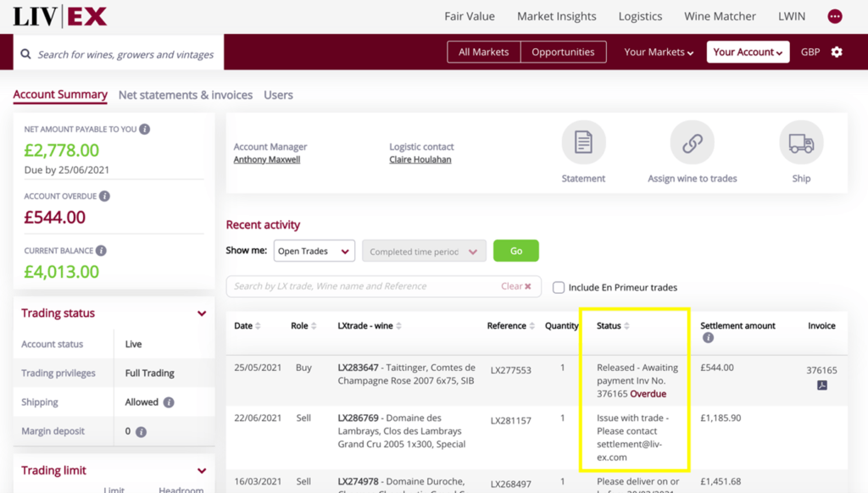The width and height of the screenshot is (868, 493).
Task: Download PDF for invoice 376165
Action: pyautogui.click(x=822, y=385)
